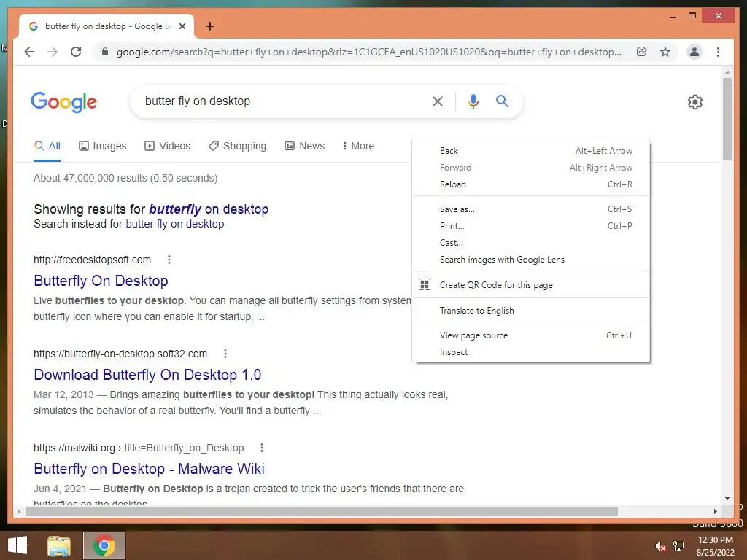The image size is (747, 560).
Task: Open options dots next to freedesktopsoft.com
Action: 169,260
